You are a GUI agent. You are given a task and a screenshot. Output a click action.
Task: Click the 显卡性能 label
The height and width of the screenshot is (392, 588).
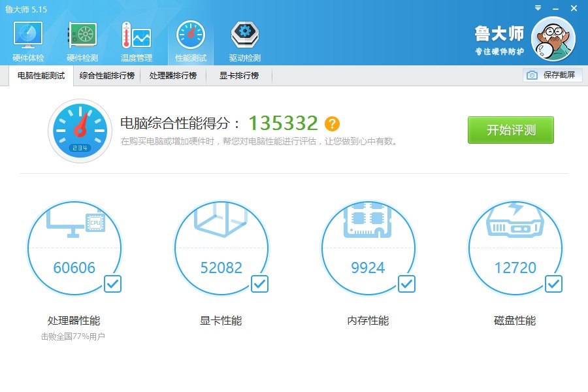[x=221, y=321]
